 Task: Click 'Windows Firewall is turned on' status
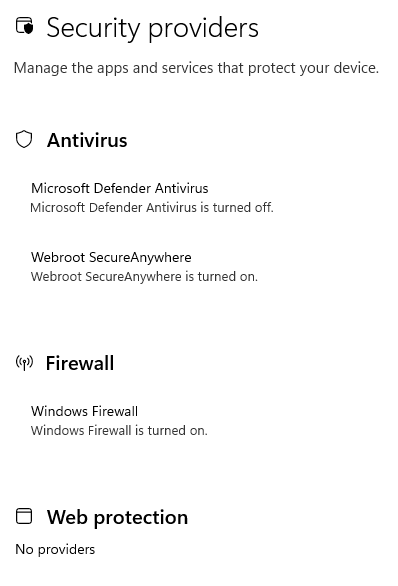[119, 431]
